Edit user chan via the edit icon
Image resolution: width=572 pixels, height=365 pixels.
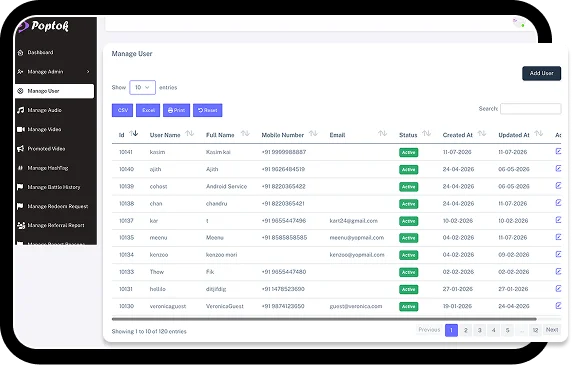(558, 203)
